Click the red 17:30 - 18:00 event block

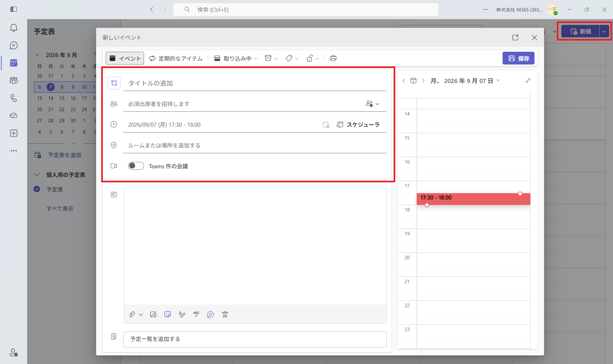[473, 199]
